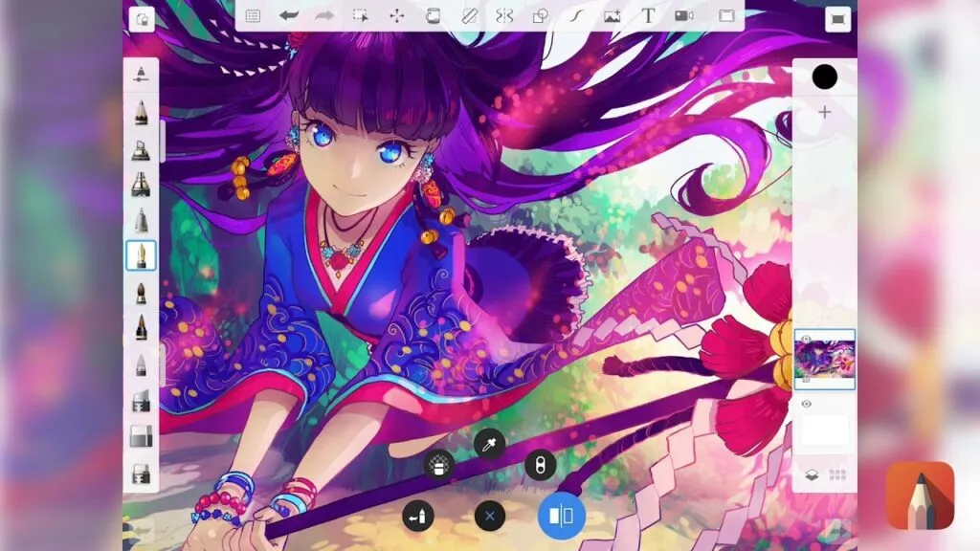Select the soft eraser block

click(142, 436)
